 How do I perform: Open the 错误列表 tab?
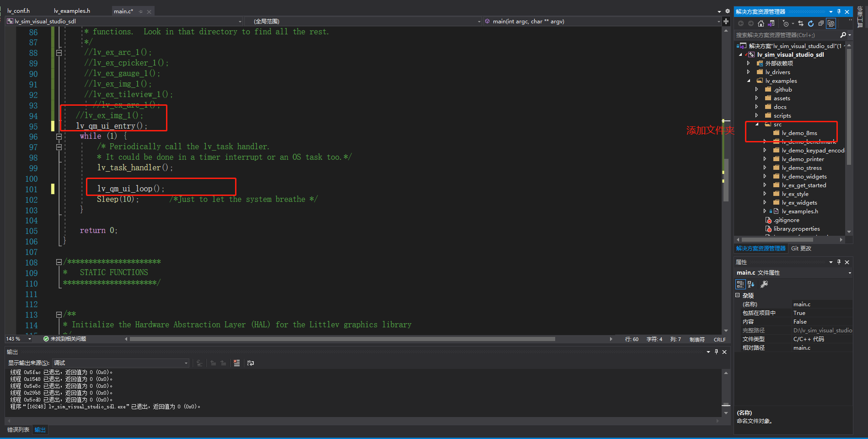coord(18,429)
